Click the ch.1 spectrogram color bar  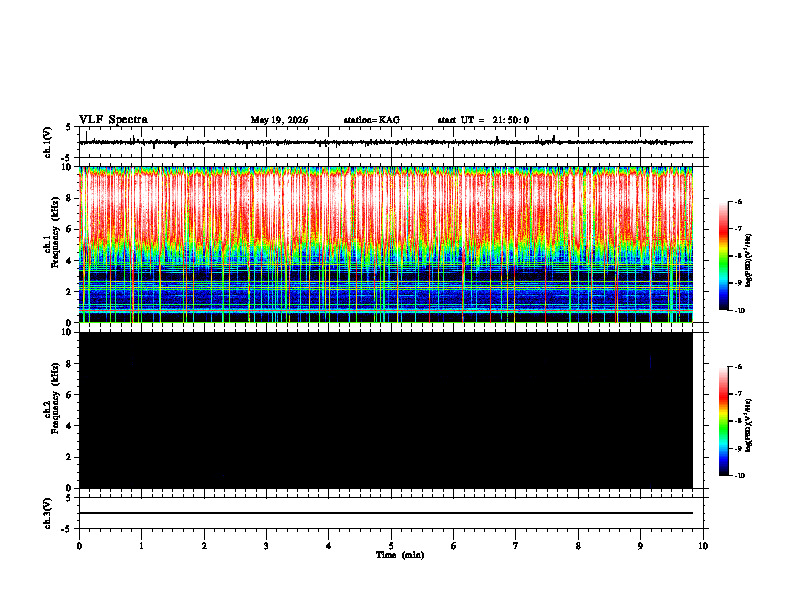[723, 256]
